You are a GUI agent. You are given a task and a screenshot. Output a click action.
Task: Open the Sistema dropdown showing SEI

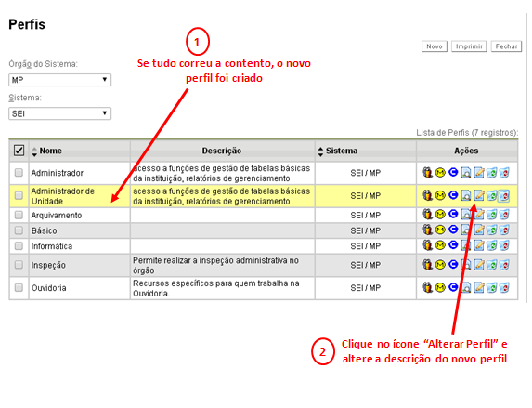(59, 113)
